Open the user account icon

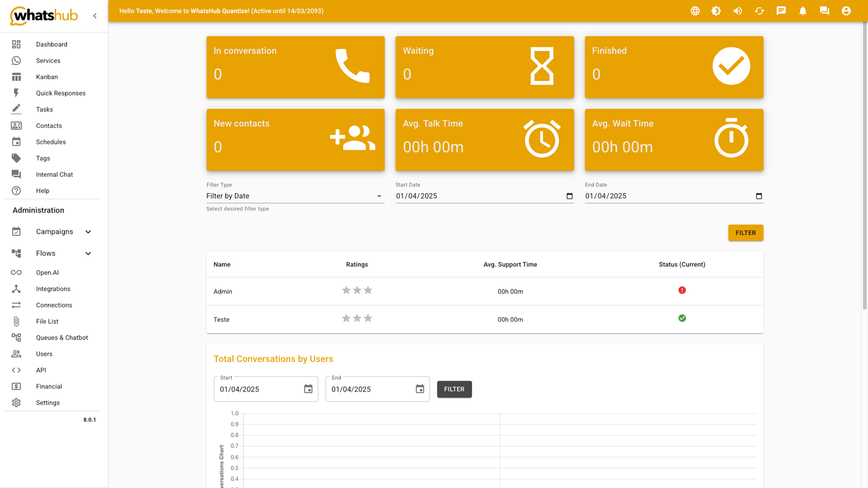[846, 11]
